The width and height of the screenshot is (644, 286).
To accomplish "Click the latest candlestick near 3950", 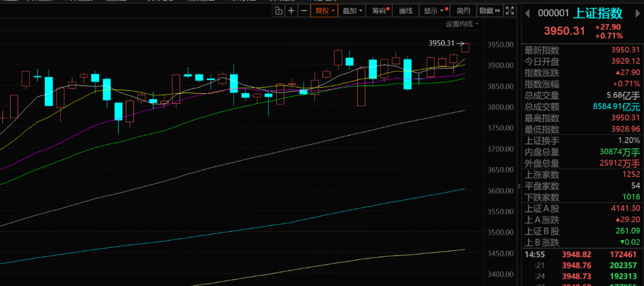I will [x=465, y=48].
